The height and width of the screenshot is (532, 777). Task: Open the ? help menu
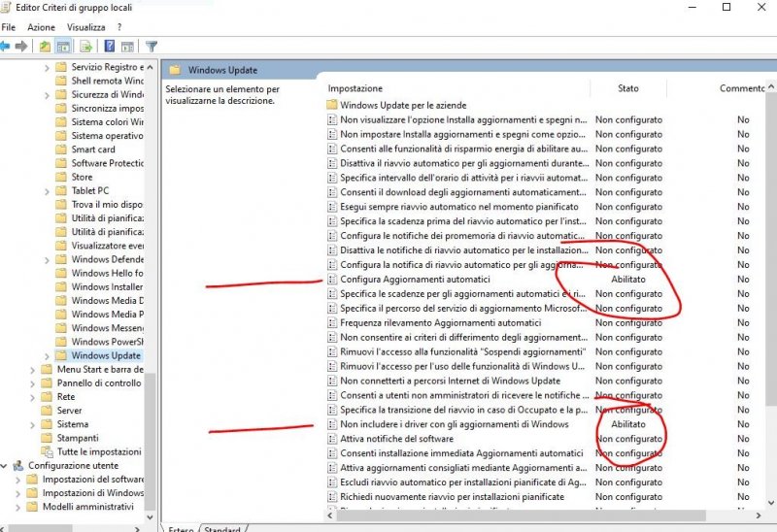(119, 27)
